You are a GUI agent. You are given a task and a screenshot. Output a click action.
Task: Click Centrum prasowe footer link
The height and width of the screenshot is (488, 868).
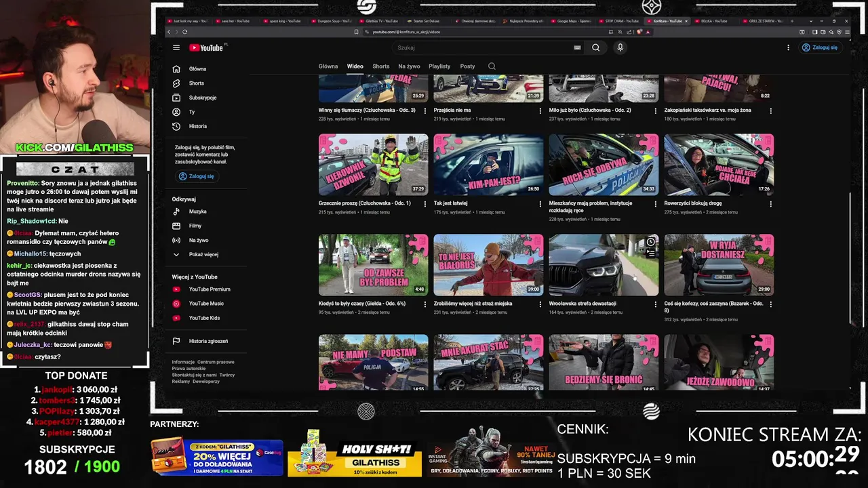[x=216, y=362]
